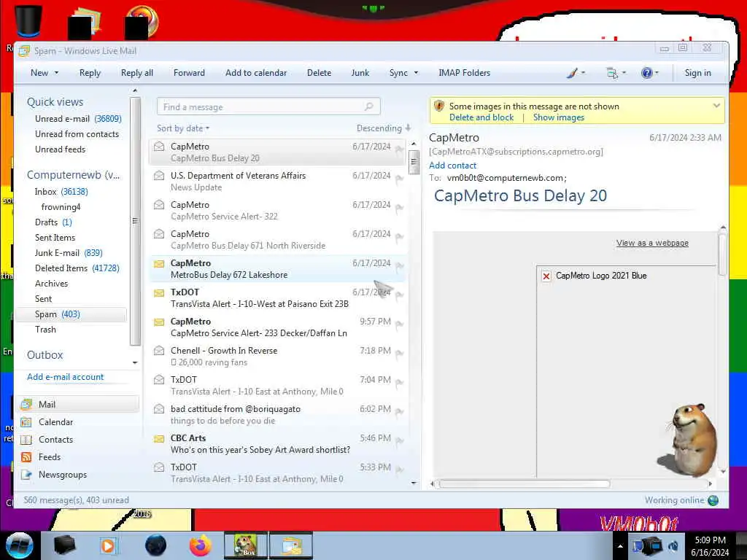Image resolution: width=747 pixels, height=560 pixels.
Task: Open the Recycle Bin on the desktop
Action: click(28, 21)
